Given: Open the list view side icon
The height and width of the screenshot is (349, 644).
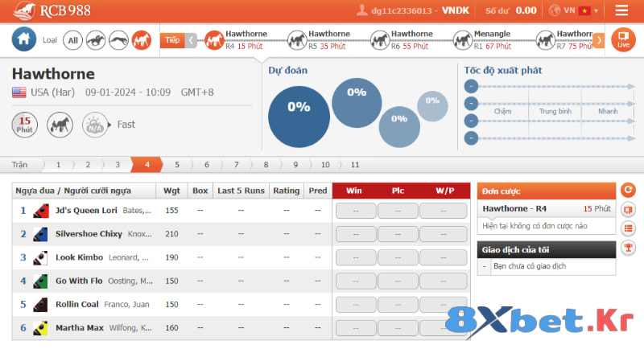Looking at the screenshot, I should (x=629, y=228).
